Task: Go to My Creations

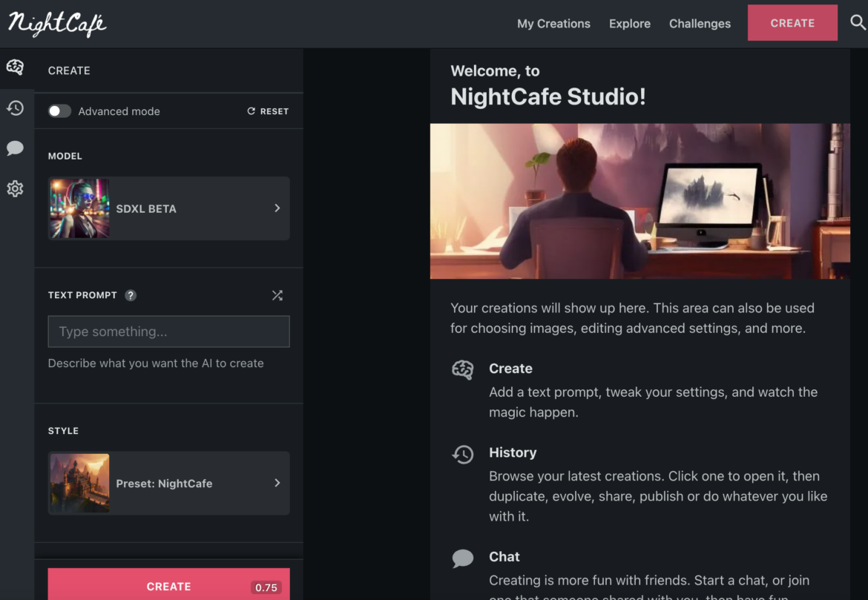Action: click(553, 24)
